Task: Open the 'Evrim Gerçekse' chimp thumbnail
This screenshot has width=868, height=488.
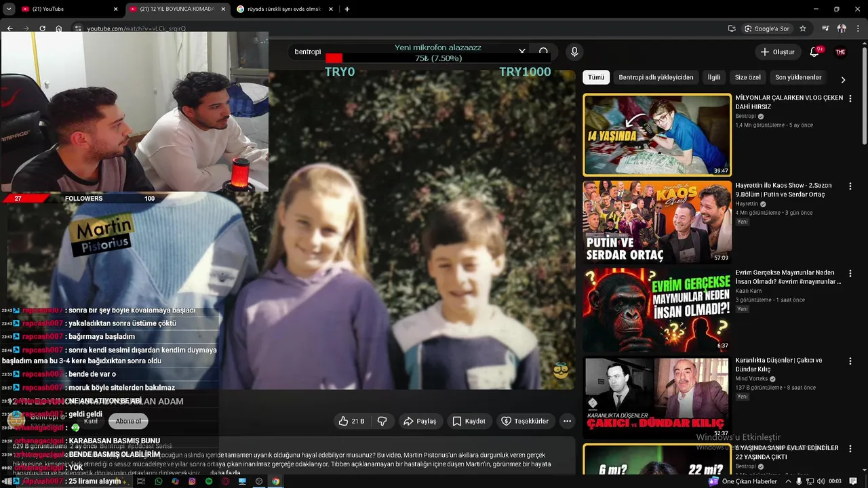Action: (657, 310)
